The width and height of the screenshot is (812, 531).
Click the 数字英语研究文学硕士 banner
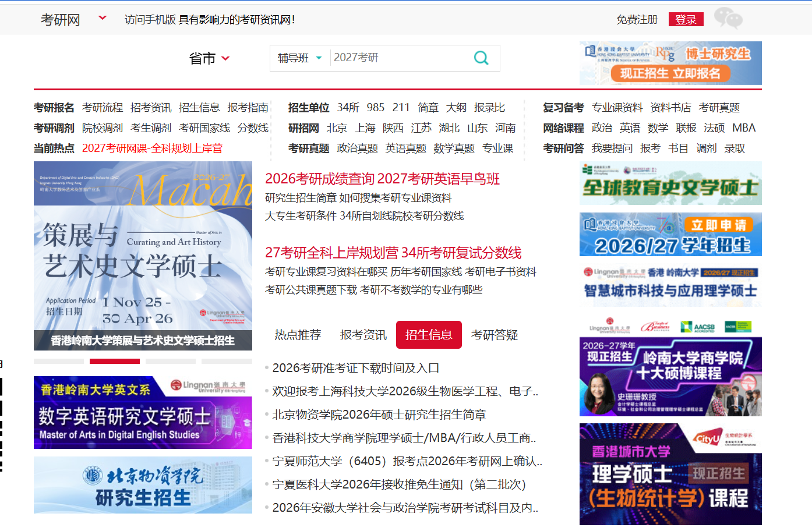pos(143,412)
